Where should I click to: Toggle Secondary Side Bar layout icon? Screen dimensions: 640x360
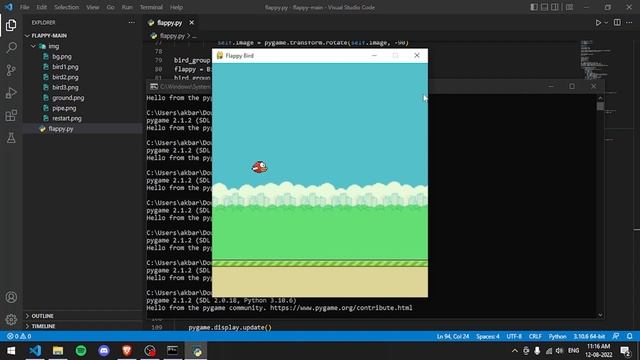555,7
